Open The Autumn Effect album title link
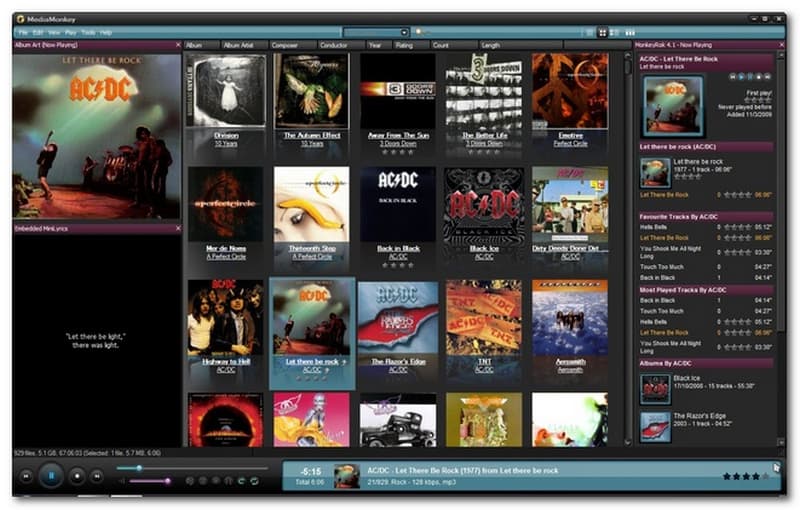The width and height of the screenshot is (800, 510). coord(312,136)
